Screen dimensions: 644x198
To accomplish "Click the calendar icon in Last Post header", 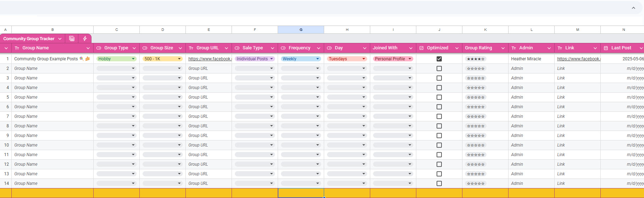I will pyautogui.click(x=606, y=48).
